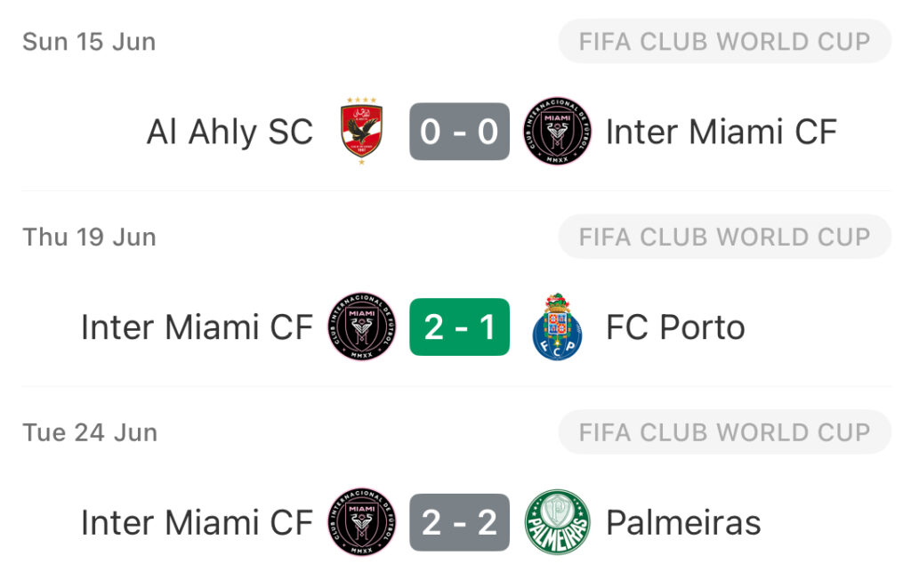Open the green 2 - 1 score
Viewport: 911px width, 588px height.
(460, 326)
